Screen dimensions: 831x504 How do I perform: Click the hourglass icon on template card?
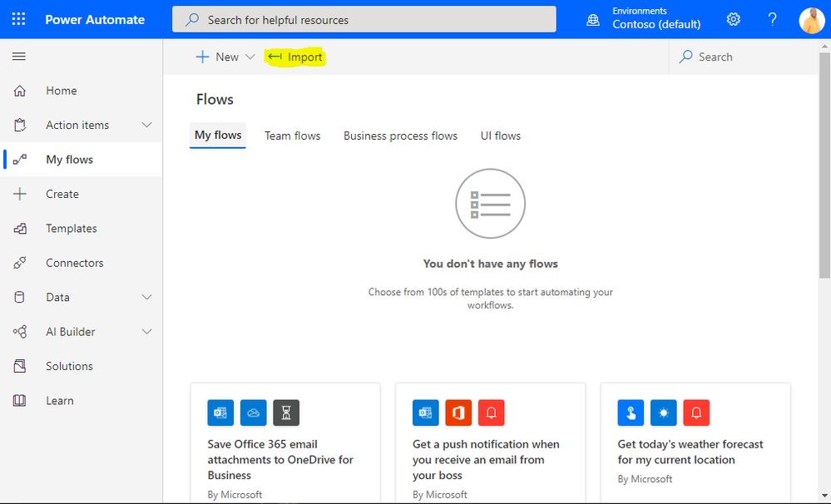point(286,413)
